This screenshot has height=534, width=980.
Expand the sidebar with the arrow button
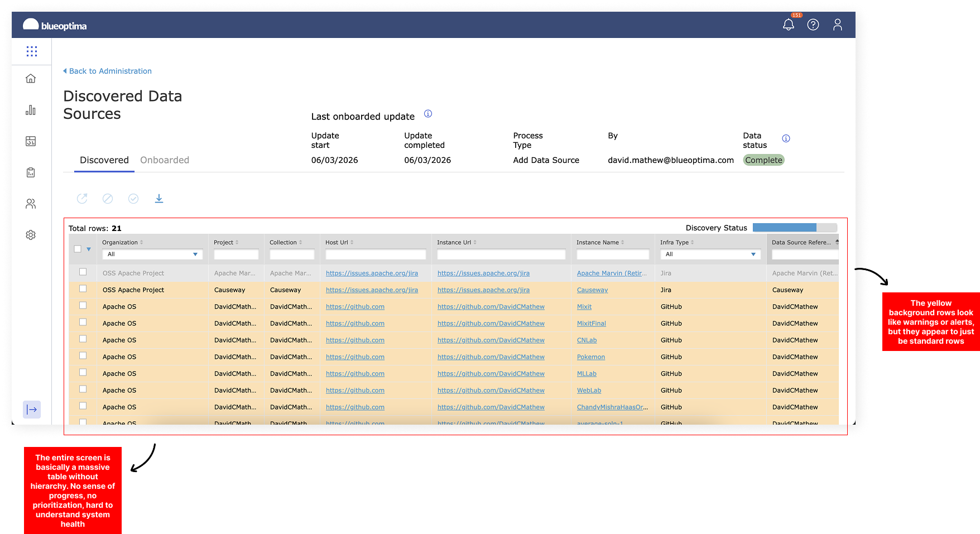(x=32, y=410)
